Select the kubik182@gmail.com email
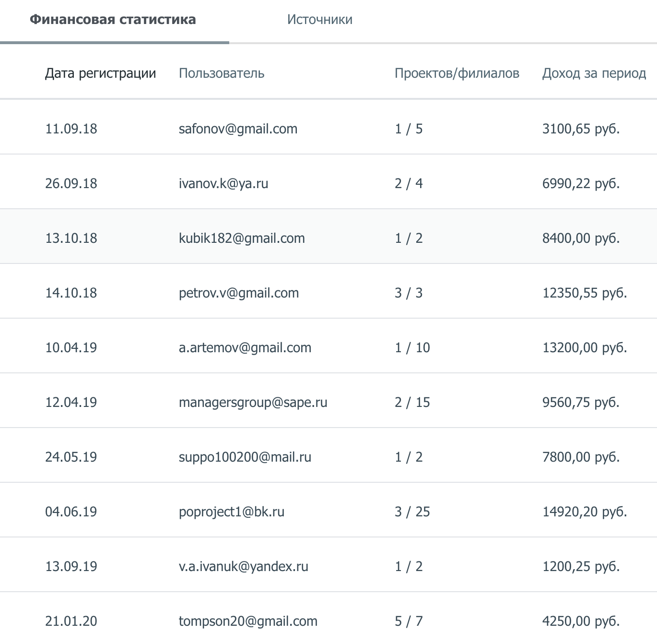 point(242,239)
